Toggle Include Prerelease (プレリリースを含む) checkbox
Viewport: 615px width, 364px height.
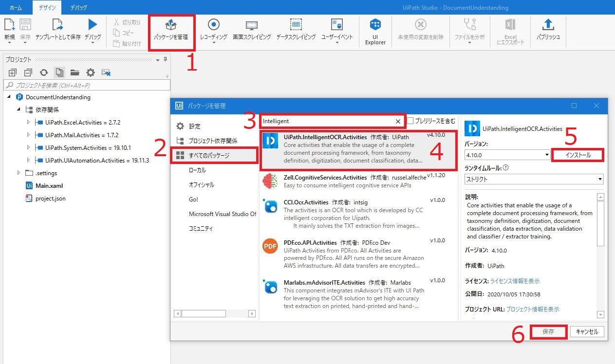click(410, 121)
